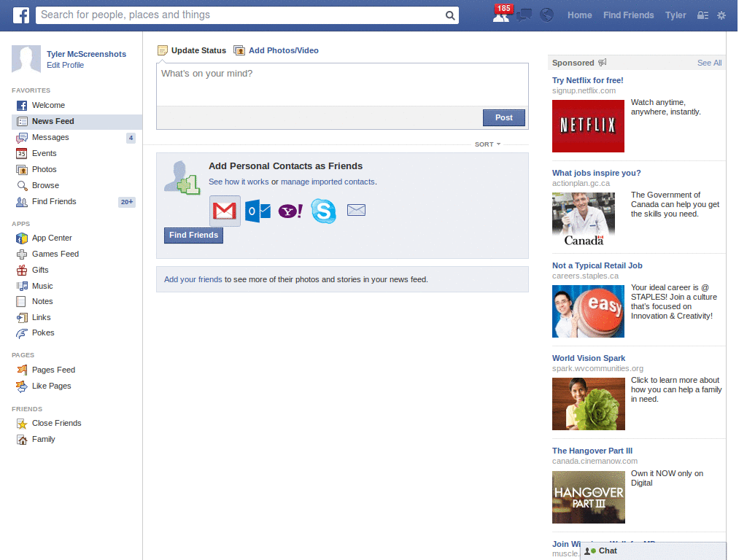Screen dimensions: 747x560
Task: Click the Facebook logo icon
Action: (20, 15)
